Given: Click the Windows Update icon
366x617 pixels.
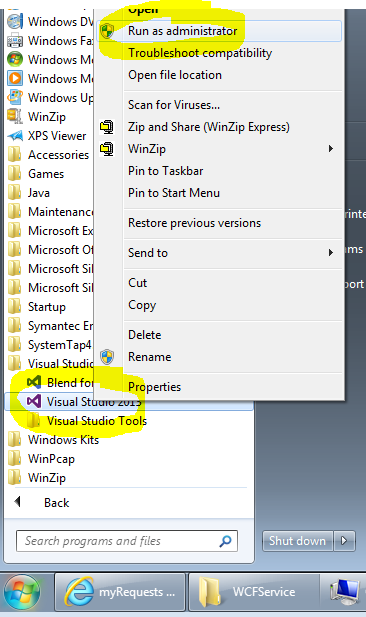Looking at the screenshot, I should pos(15,97).
